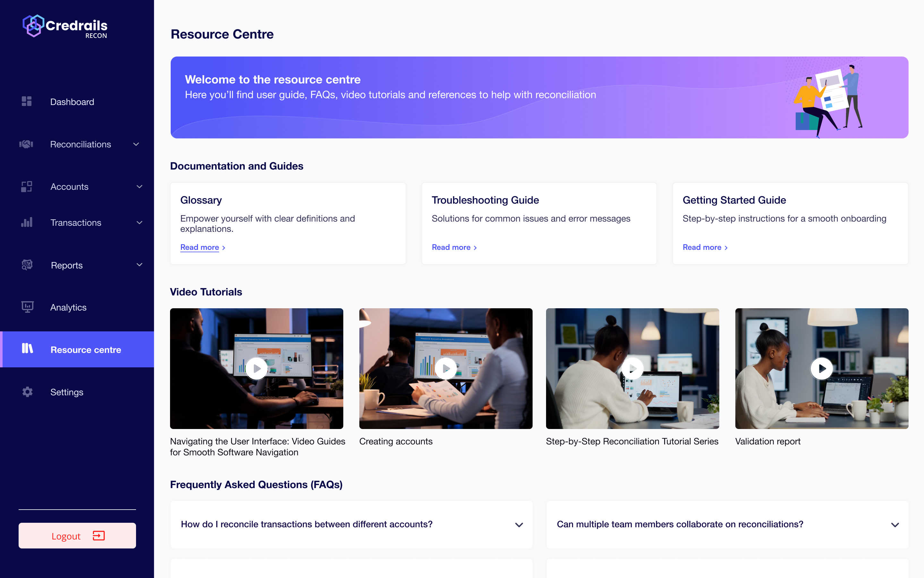Click Read more under Getting Started Guide
This screenshot has width=924, height=578.
pos(702,247)
